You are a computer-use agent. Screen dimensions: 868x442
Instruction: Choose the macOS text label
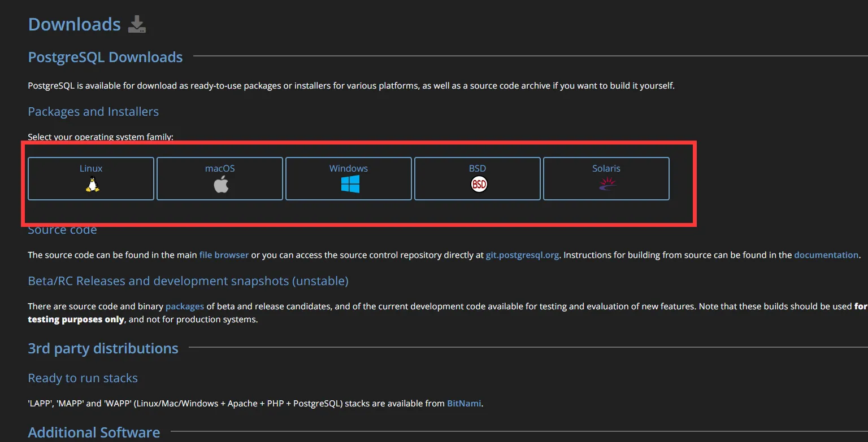click(220, 168)
